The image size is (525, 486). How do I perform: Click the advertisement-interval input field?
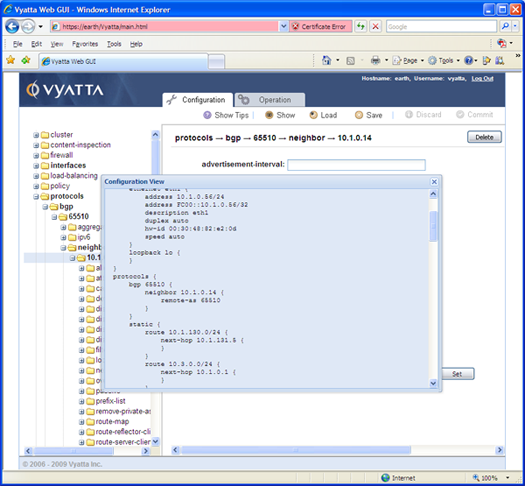click(356, 165)
